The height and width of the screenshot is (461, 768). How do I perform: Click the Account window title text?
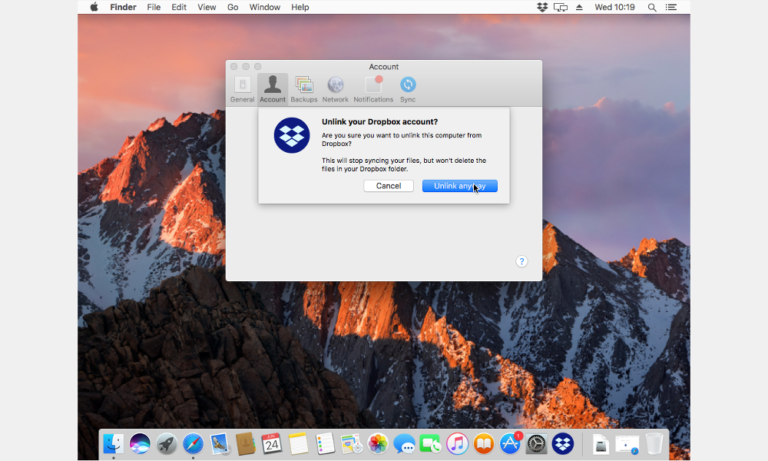[384, 67]
